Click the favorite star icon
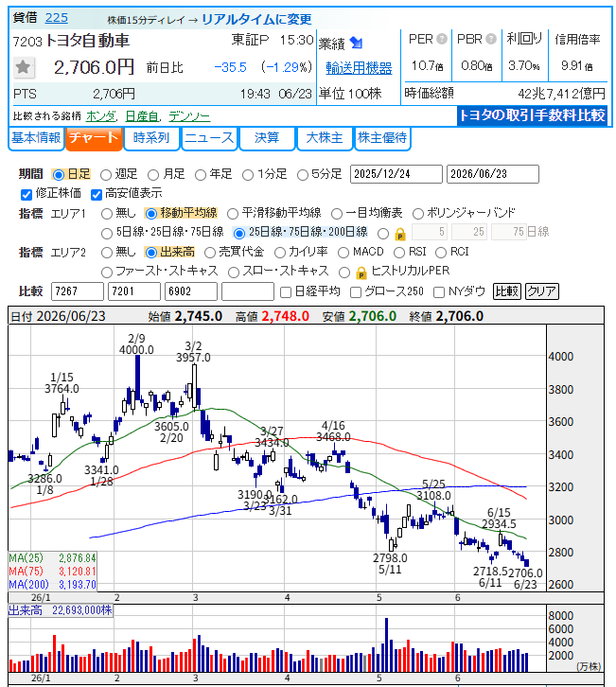 click(23, 67)
